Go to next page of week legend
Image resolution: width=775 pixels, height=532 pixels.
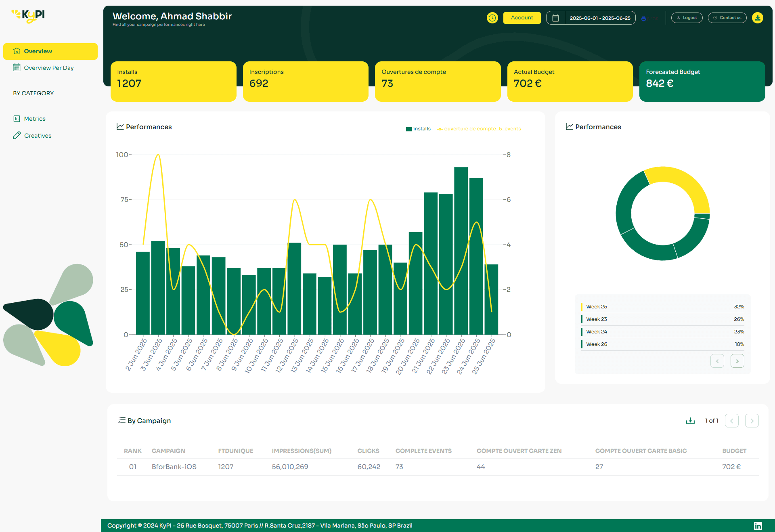pos(737,361)
